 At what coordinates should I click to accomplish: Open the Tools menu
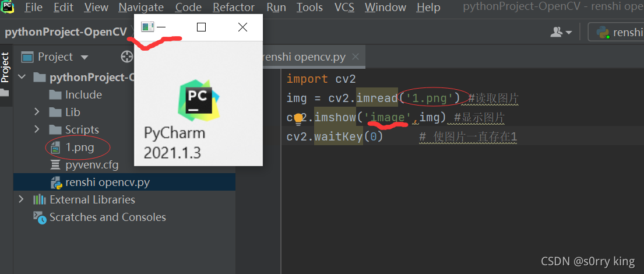click(309, 8)
